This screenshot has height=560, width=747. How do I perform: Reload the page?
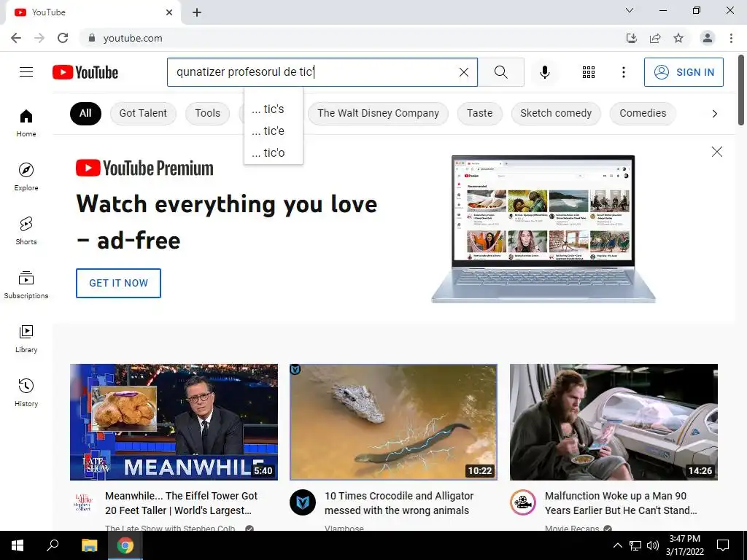point(63,38)
